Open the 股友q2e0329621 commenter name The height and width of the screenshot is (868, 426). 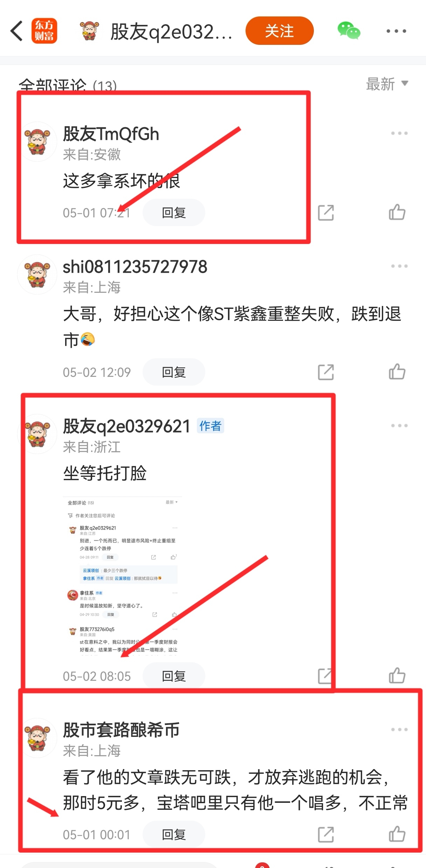pos(126,426)
